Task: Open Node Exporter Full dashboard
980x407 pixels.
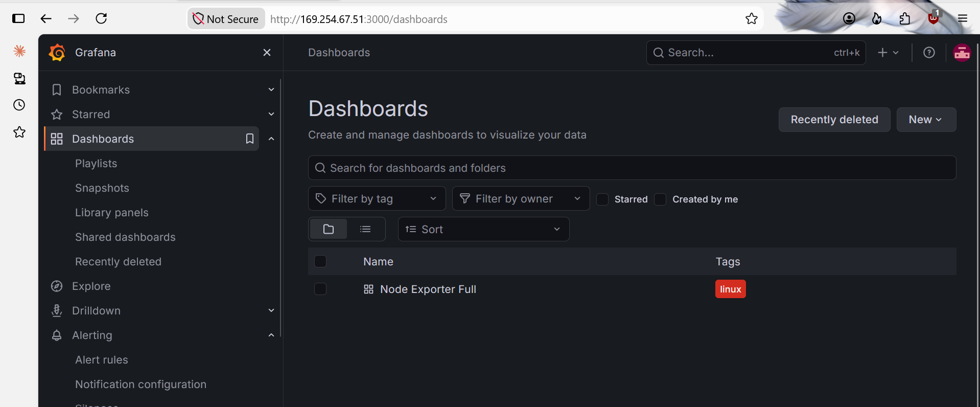Action: point(428,289)
